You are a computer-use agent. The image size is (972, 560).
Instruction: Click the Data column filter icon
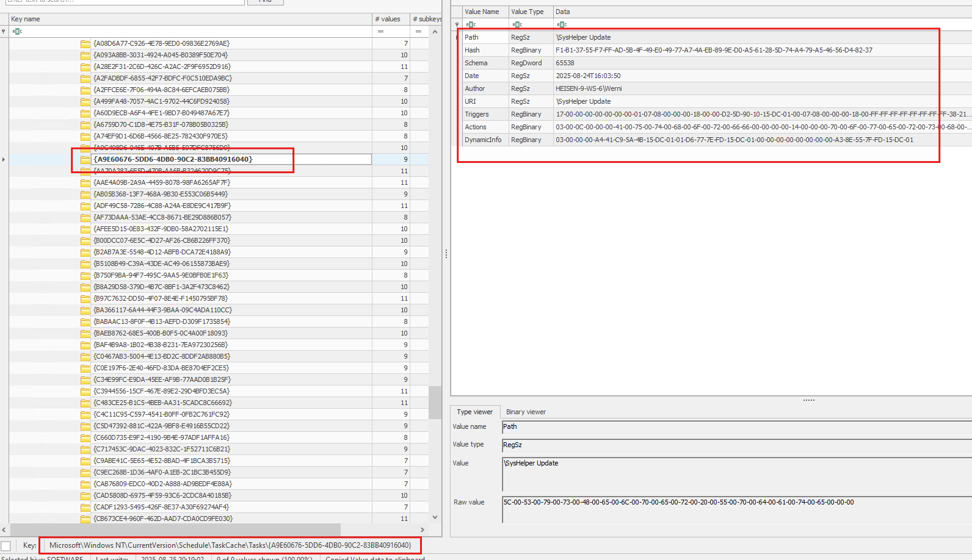tap(562, 24)
